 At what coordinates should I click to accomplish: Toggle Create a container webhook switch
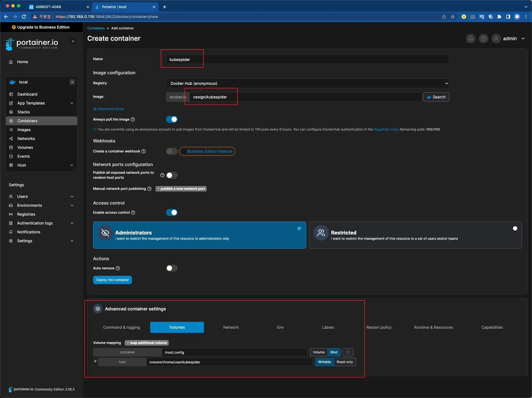tap(172, 151)
